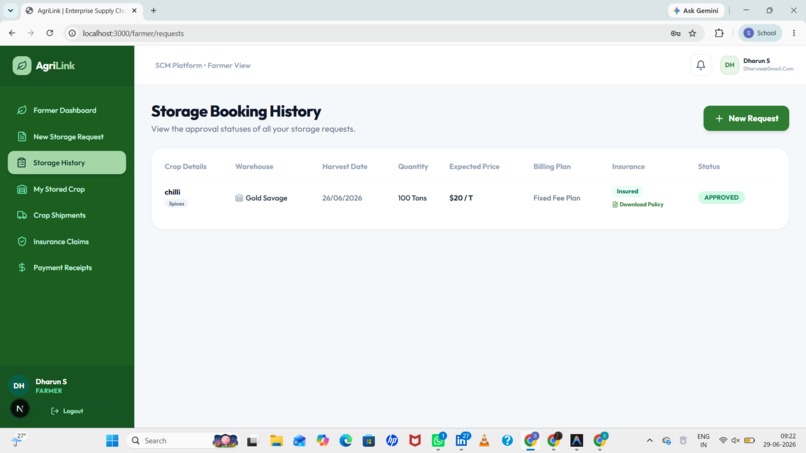Open VLC media player from taskbar
The image size is (806, 453).
(x=484, y=441)
